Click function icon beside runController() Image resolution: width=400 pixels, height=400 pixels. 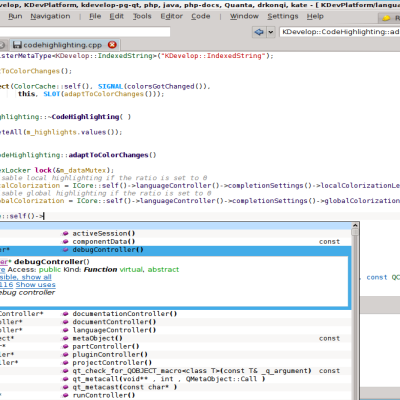pyautogui.click(x=65, y=395)
